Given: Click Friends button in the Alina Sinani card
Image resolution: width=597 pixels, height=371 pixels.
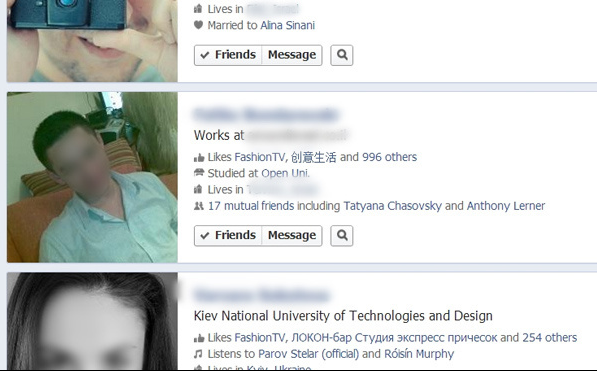Looking at the screenshot, I should click(x=228, y=55).
